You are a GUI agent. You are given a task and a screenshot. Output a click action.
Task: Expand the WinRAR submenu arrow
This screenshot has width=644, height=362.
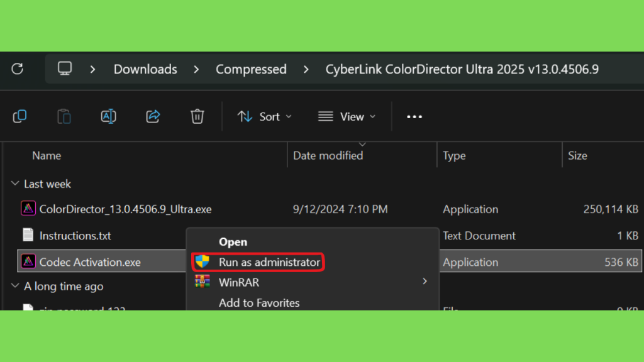pyautogui.click(x=425, y=282)
